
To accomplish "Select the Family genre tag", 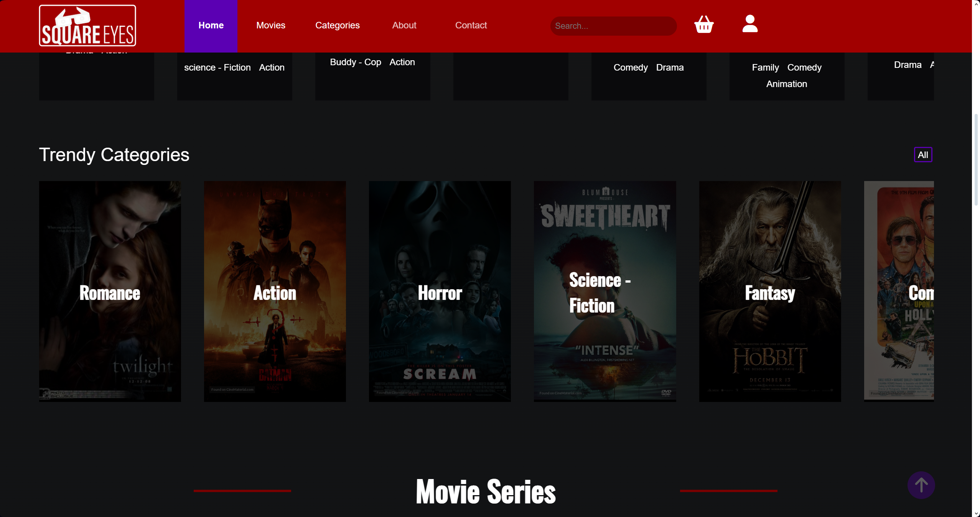I will point(765,68).
